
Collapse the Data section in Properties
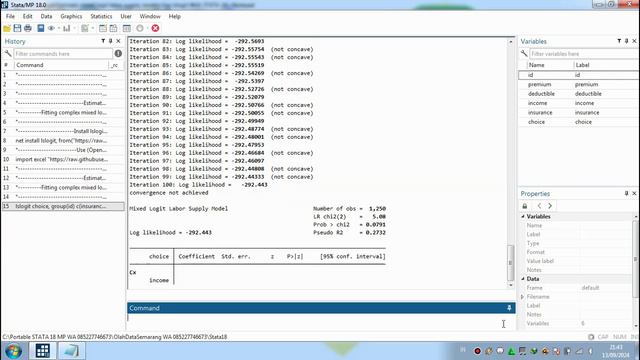(523, 279)
